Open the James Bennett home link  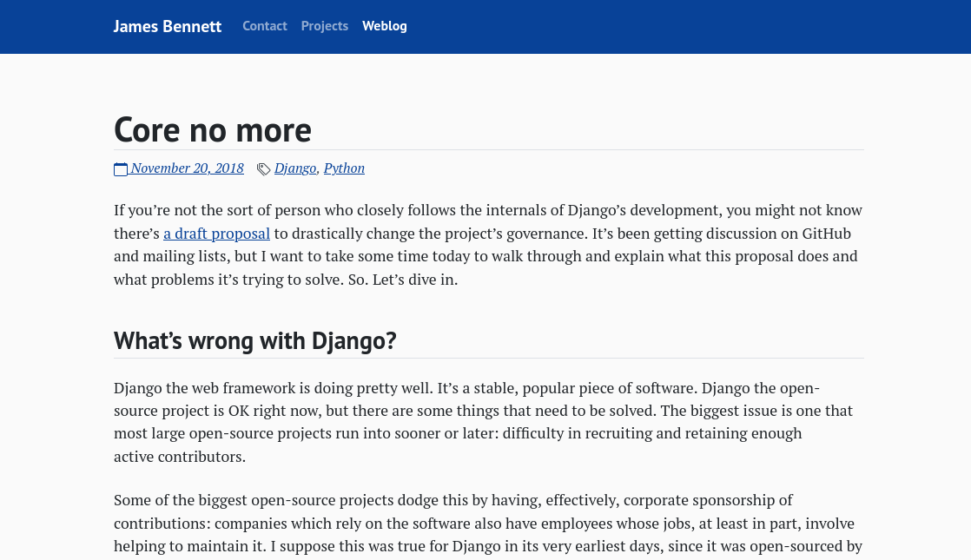pos(168,26)
